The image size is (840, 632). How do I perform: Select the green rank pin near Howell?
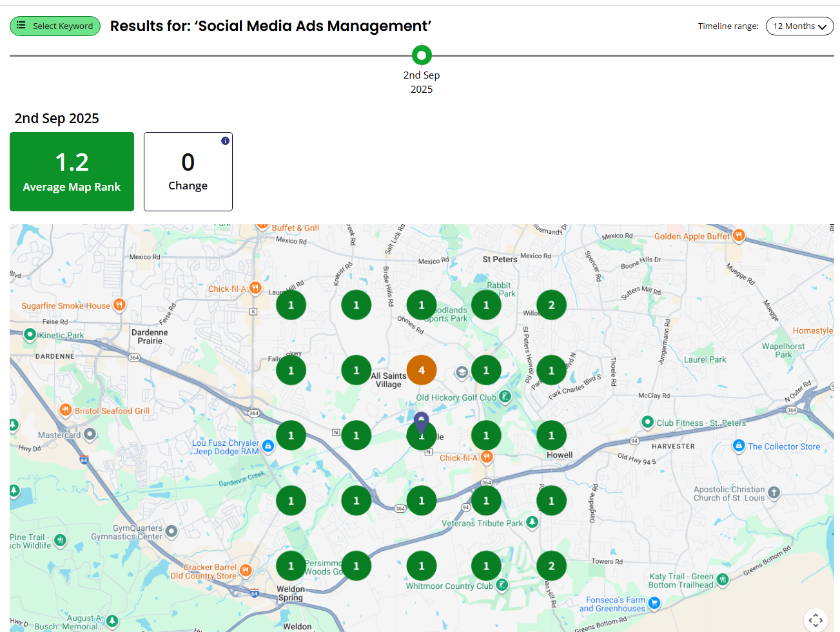[x=551, y=435]
